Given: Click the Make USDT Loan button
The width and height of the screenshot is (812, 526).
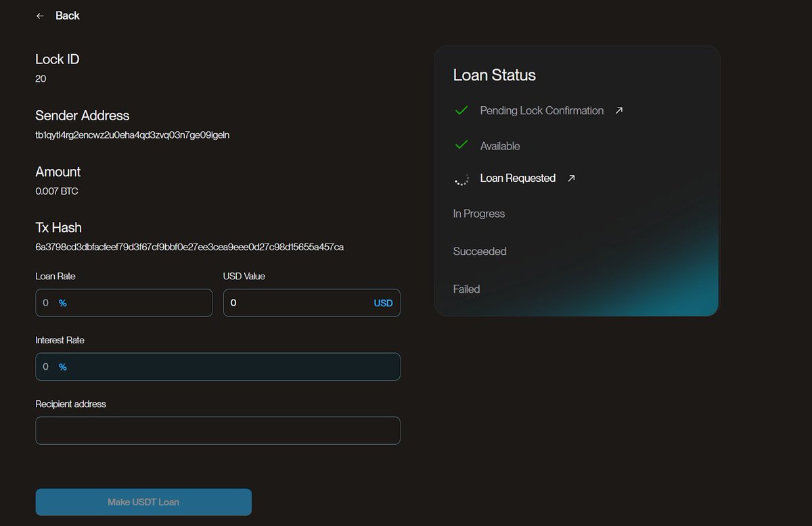Looking at the screenshot, I should [143, 502].
